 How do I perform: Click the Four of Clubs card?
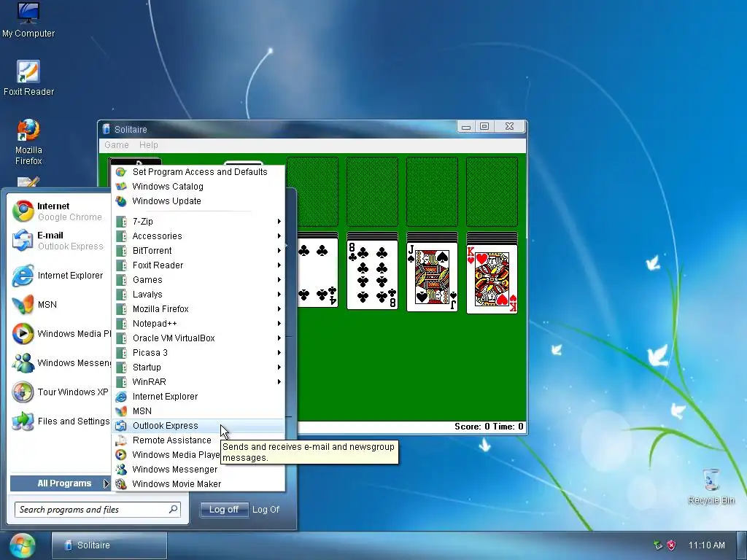coord(317,273)
